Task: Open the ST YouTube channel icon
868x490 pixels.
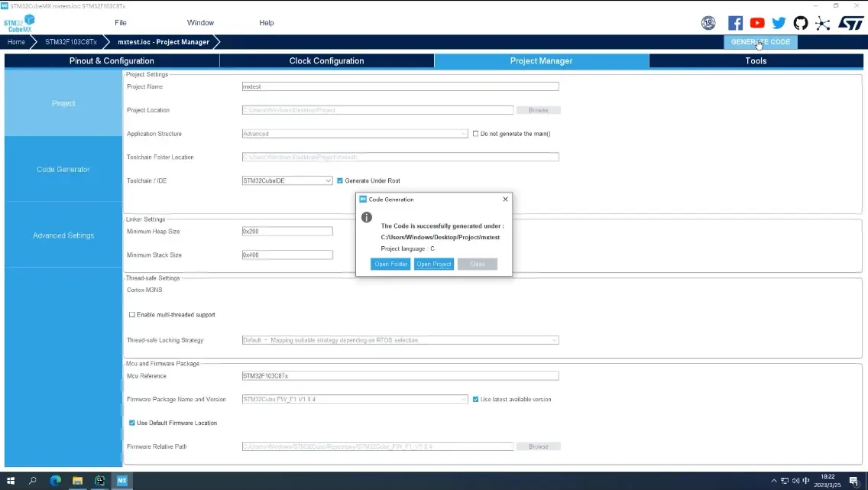Action: (756, 23)
